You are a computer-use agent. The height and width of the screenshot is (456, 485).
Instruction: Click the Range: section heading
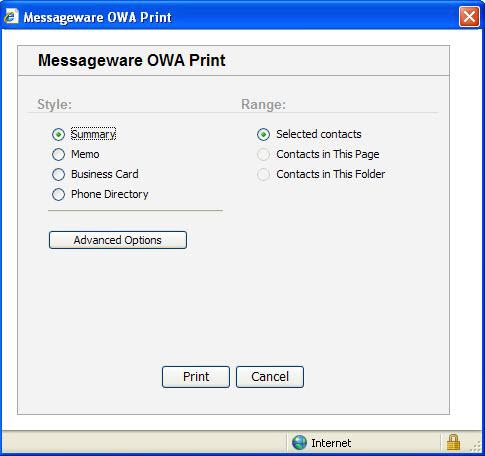click(x=263, y=104)
